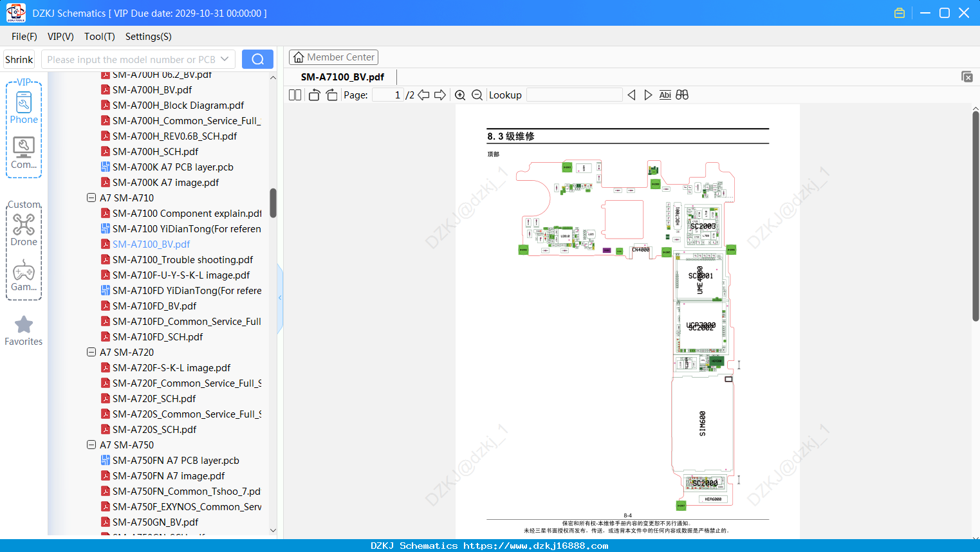
Task: Click the file tree scrollbar thumb
Action: click(273, 203)
